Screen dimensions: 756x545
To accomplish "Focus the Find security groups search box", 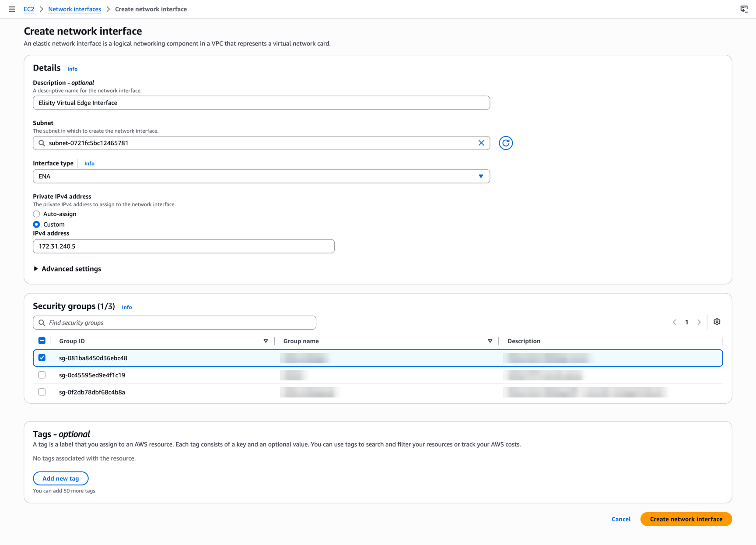I will 175,323.
